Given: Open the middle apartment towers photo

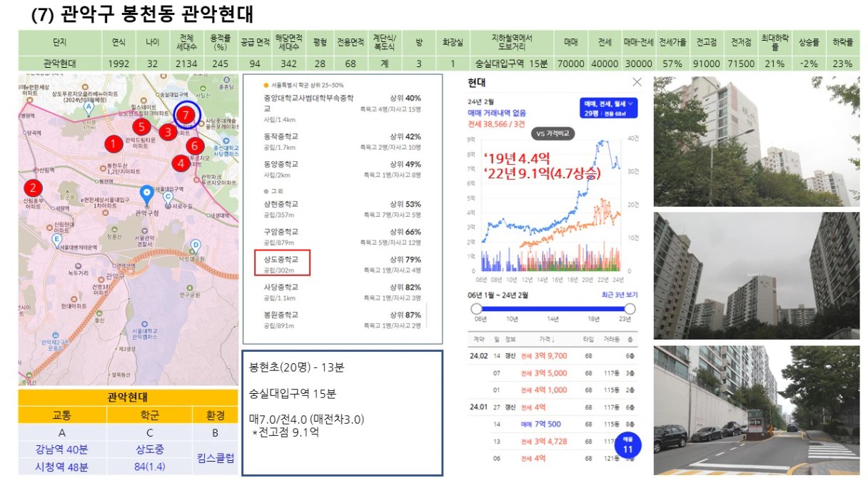Looking at the screenshot, I should pyautogui.click(x=757, y=275).
